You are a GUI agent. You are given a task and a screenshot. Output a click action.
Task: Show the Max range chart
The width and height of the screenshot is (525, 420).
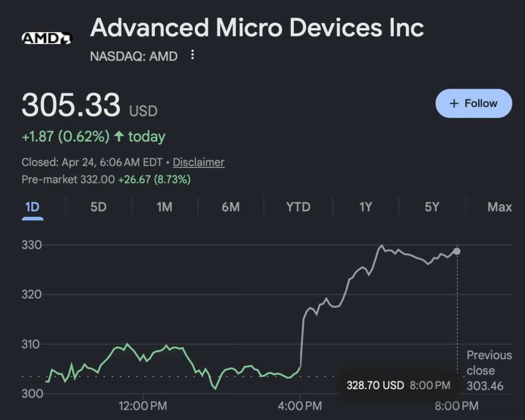click(x=499, y=207)
